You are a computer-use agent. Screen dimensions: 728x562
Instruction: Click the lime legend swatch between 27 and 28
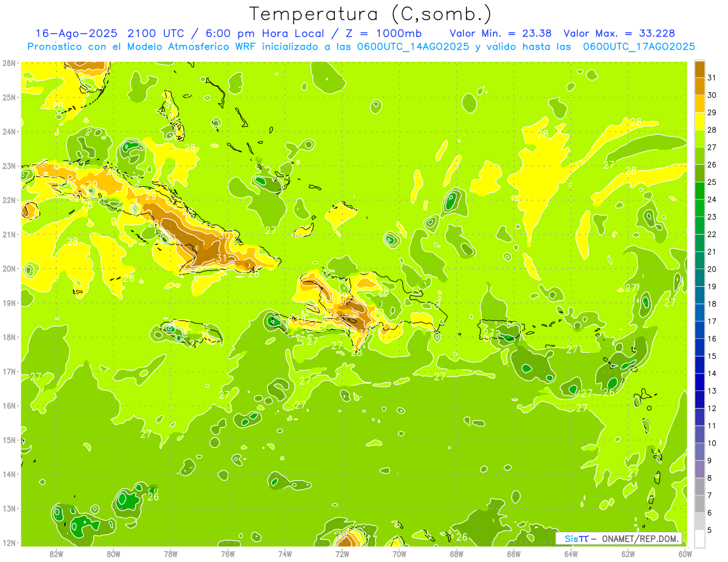coord(699,138)
